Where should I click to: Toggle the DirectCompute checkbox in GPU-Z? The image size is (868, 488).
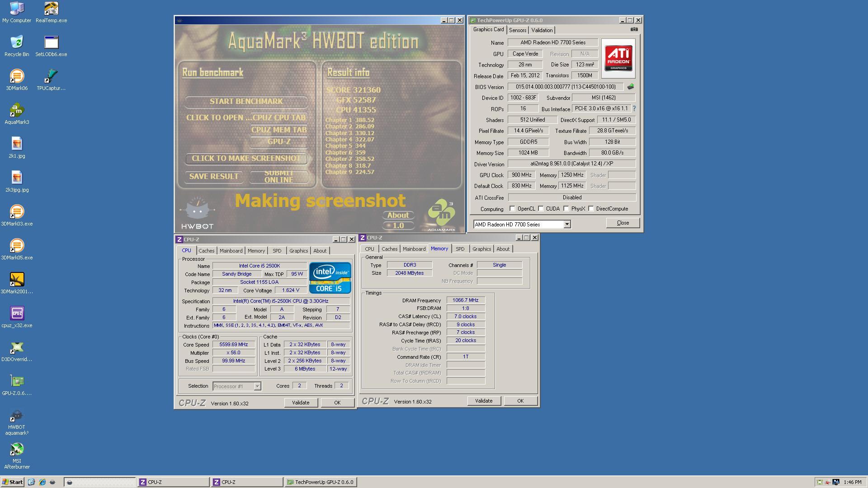[x=591, y=209]
